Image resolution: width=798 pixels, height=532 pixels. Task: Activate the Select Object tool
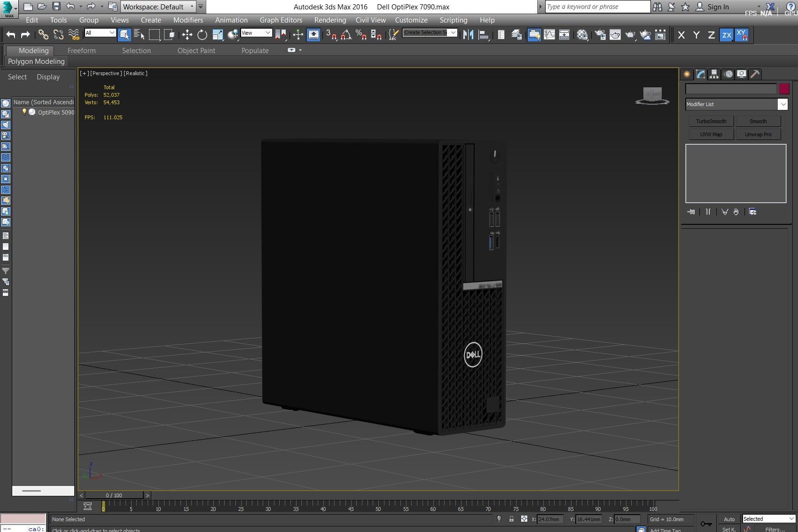[x=125, y=34]
